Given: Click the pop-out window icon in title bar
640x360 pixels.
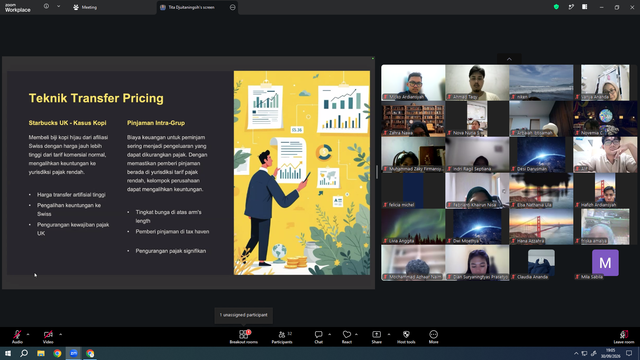Looking at the screenshot, I should click(571, 7).
